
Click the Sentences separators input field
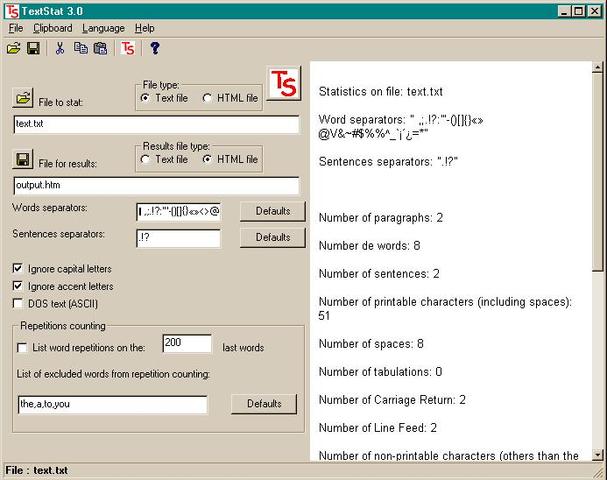[178, 238]
